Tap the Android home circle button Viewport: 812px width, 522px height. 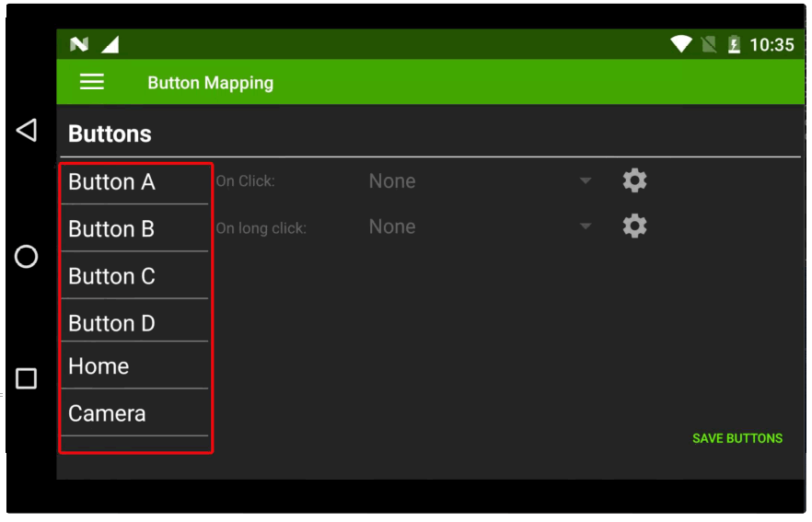tap(26, 256)
